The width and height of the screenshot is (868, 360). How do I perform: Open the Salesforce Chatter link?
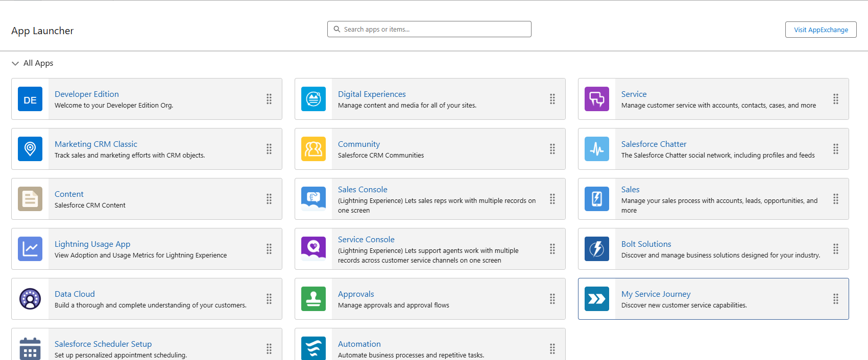click(654, 144)
